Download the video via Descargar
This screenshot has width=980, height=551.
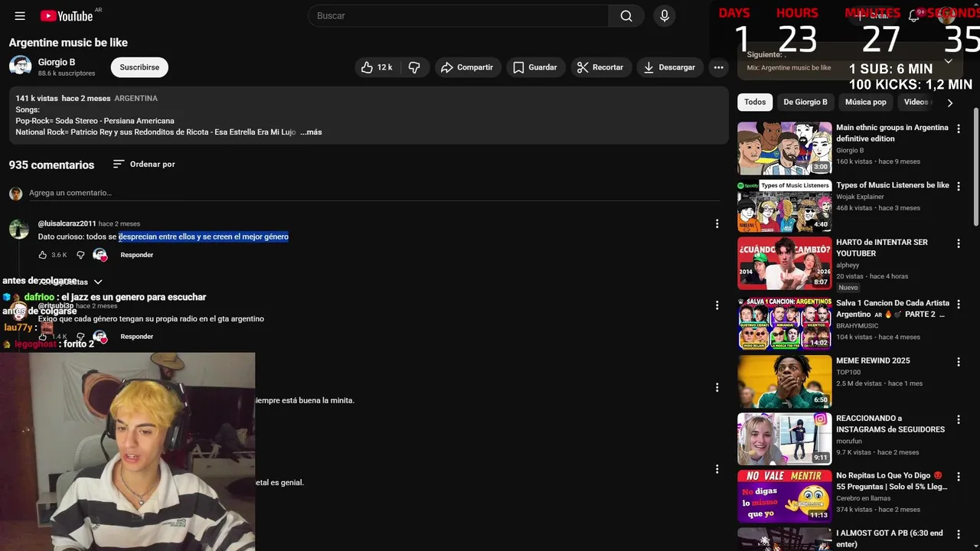(670, 67)
